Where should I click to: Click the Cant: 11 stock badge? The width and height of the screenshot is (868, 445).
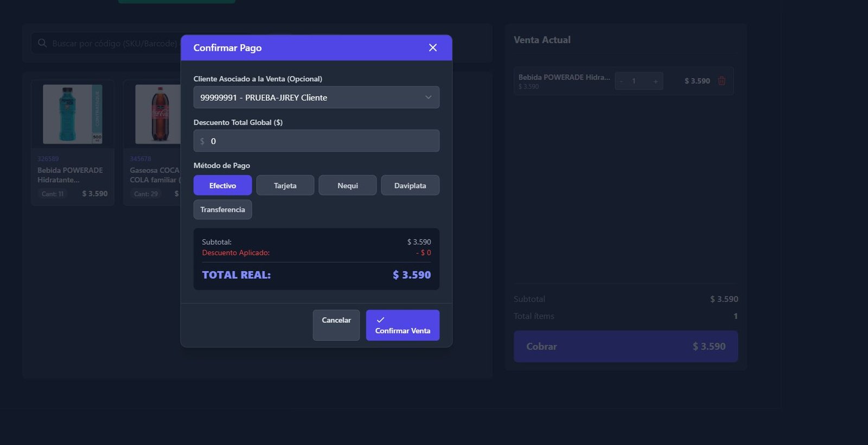pyautogui.click(x=53, y=194)
